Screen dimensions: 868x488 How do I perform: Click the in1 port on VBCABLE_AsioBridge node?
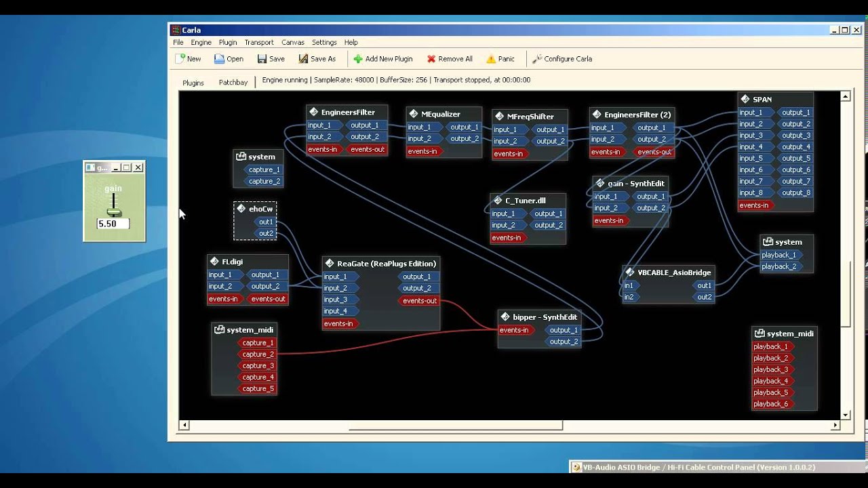tap(630, 286)
